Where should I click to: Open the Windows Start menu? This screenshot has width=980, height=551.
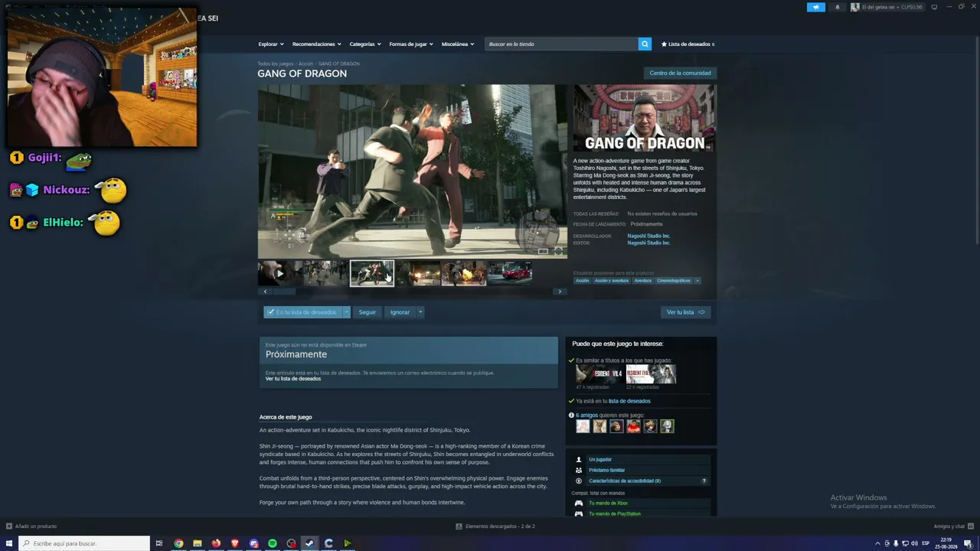(9, 543)
